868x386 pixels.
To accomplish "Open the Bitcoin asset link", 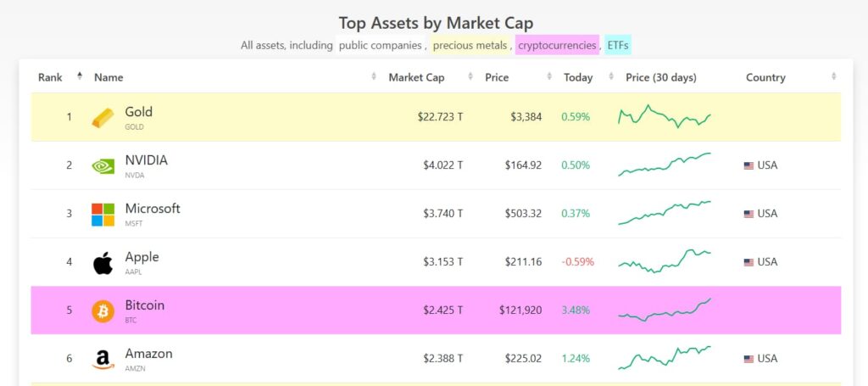I will [x=145, y=305].
